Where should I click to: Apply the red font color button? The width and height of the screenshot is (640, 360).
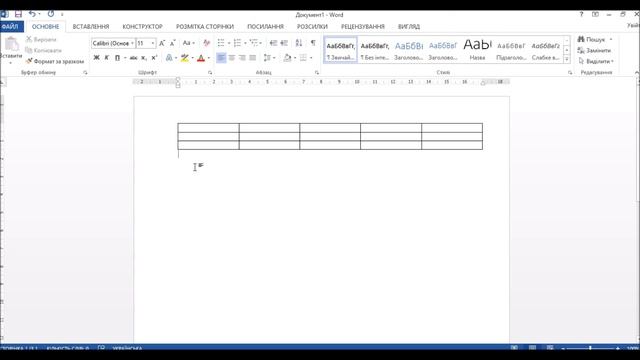click(x=201, y=58)
